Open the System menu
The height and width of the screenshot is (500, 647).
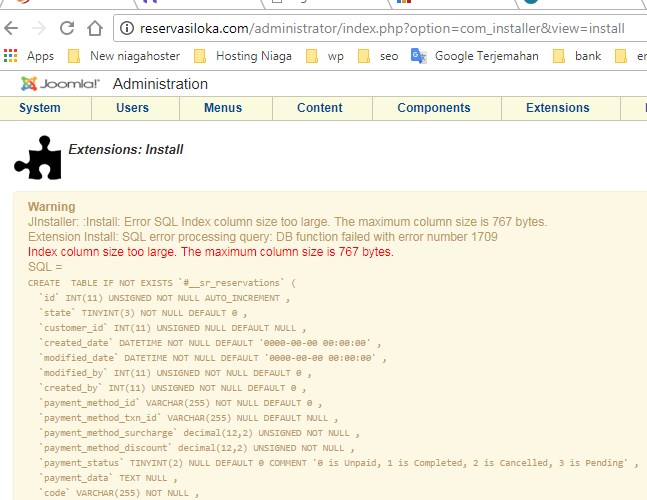(40, 108)
